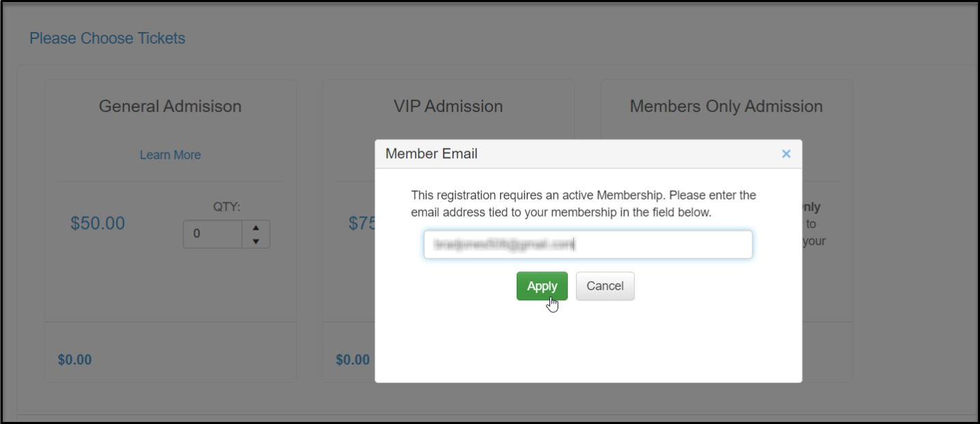The width and height of the screenshot is (980, 424).
Task: Select the General Admisison ticket title
Action: (x=170, y=107)
